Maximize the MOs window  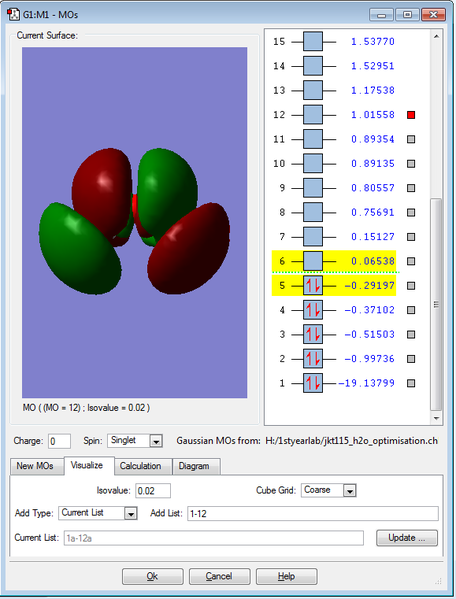pyautogui.click(x=407, y=15)
